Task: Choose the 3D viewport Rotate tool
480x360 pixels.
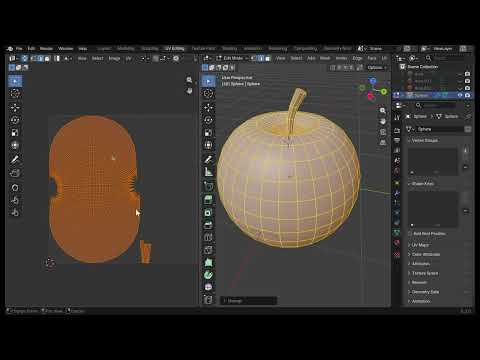Action: [x=208, y=120]
